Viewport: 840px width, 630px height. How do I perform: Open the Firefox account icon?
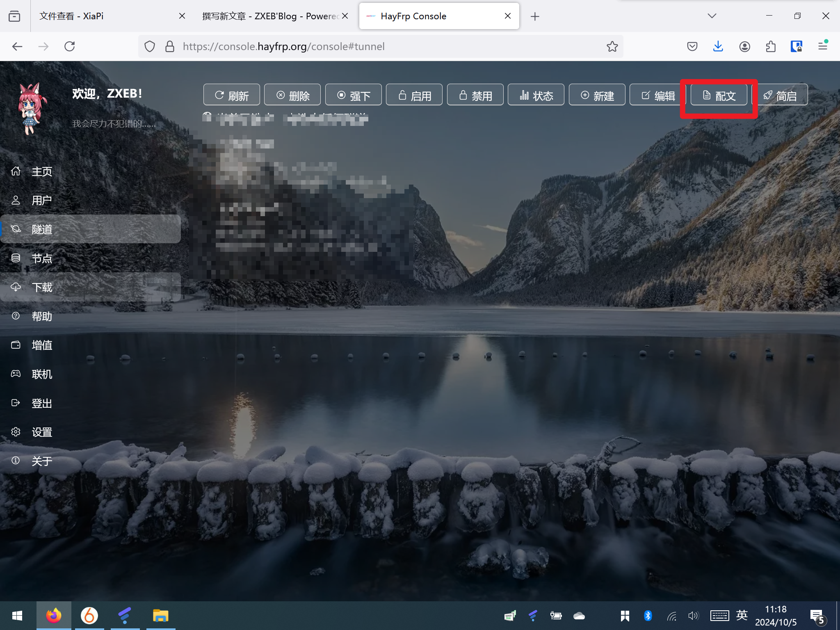tap(744, 46)
